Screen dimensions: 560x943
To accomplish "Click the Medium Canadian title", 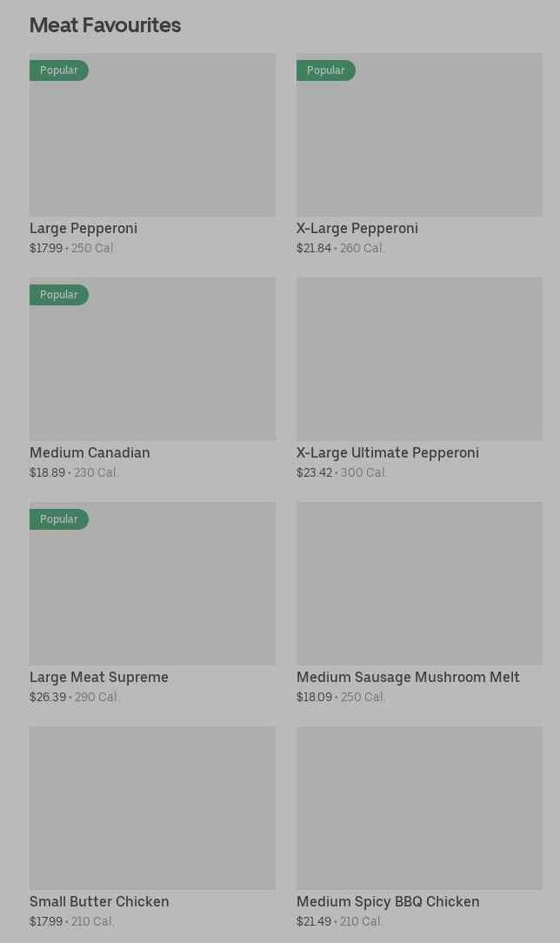I will (90, 453).
